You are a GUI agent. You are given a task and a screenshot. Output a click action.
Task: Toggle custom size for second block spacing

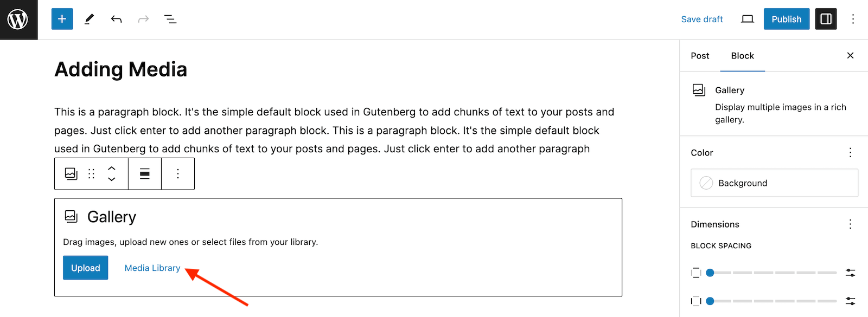(850, 301)
